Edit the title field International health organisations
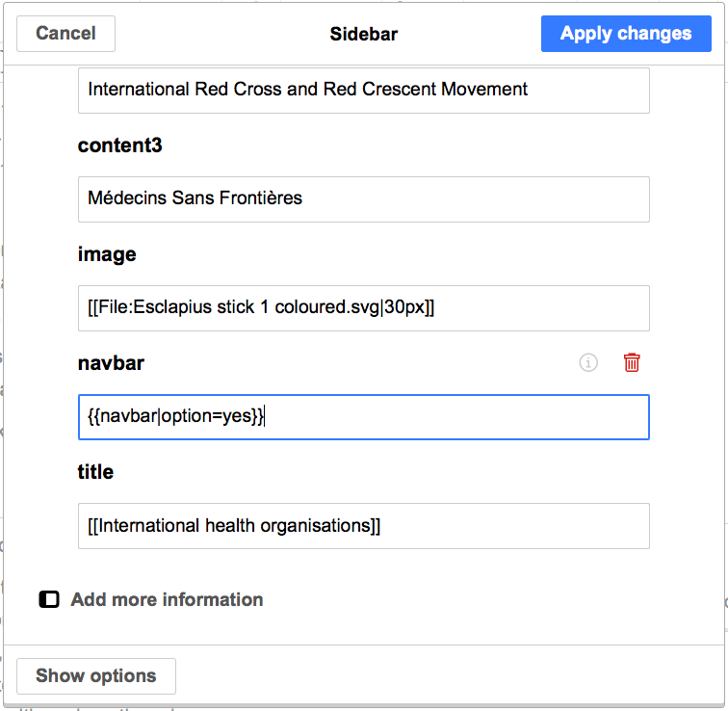Viewport: 728px width, 711px height. pyautogui.click(x=364, y=526)
